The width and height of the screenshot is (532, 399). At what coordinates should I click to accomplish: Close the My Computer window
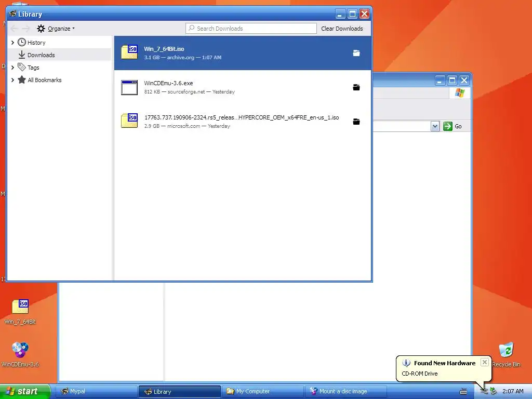coord(464,81)
